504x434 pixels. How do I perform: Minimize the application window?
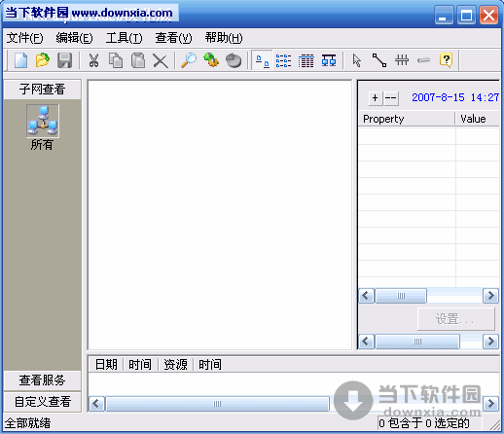coord(444,15)
